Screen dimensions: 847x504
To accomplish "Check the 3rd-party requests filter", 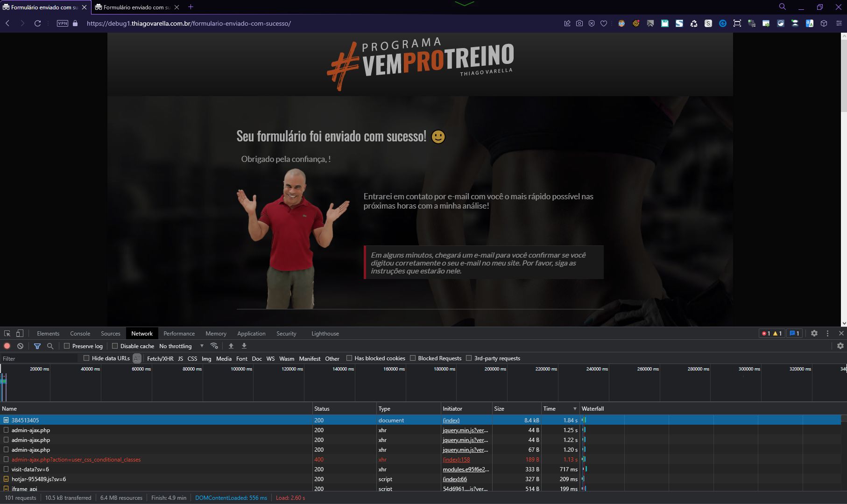I will pos(469,358).
